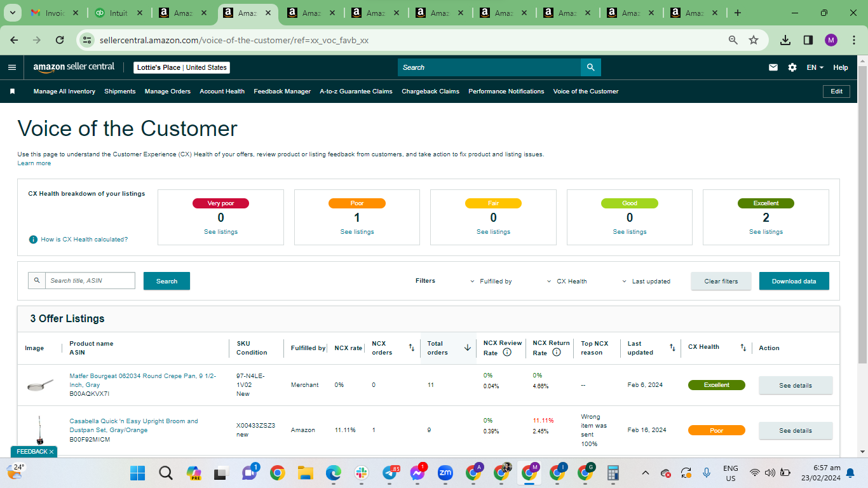Open Feedback Manager menu item
868x488 pixels.
click(282, 91)
